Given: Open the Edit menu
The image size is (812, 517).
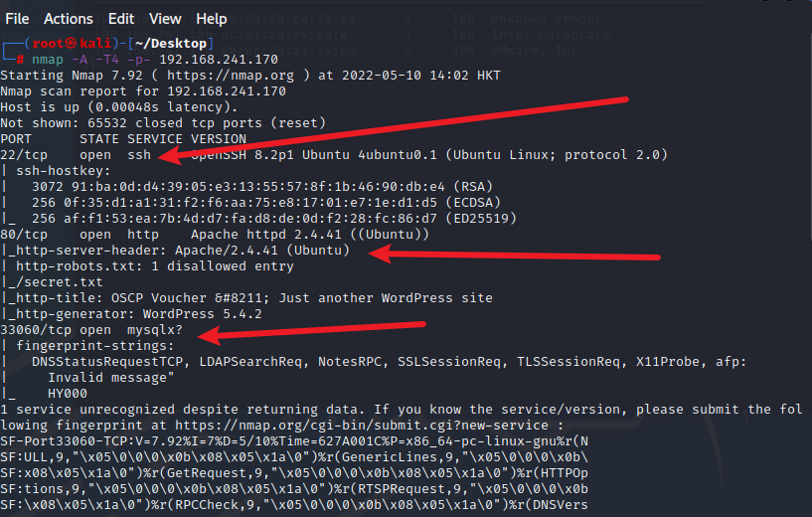Looking at the screenshot, I should (121, 19).
